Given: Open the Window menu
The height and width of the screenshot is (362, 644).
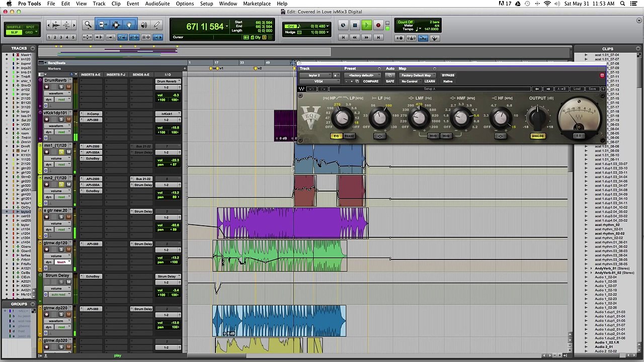Looking at the screenshot, I should click(x=228, y=4).
